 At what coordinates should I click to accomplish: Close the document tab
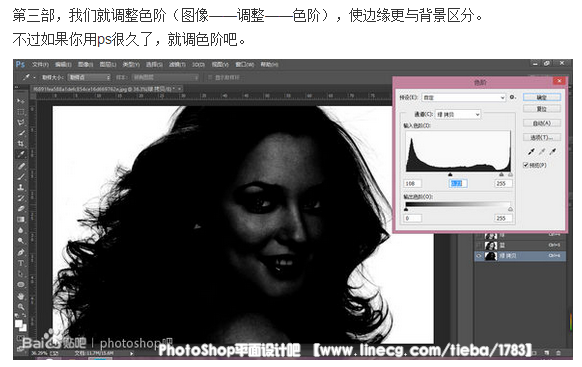pyautogui.click(x=180, y=89)
